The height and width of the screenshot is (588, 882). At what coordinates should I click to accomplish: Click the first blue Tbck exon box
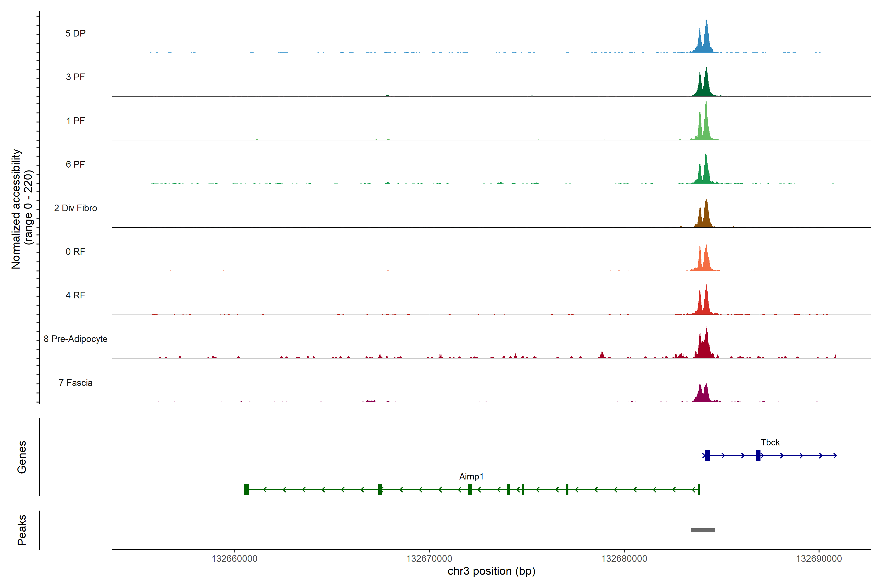tap(707, 455)
